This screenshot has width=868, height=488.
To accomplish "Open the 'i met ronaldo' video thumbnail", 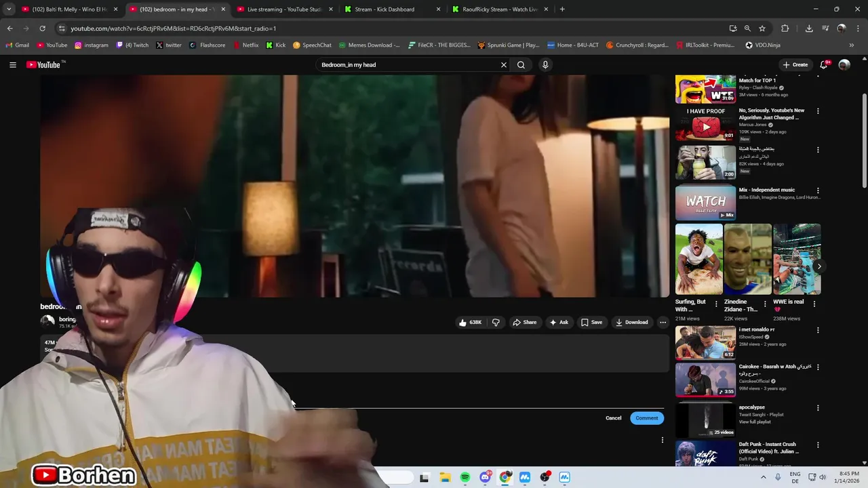I will pyautogui.click(x=705, y=343).
